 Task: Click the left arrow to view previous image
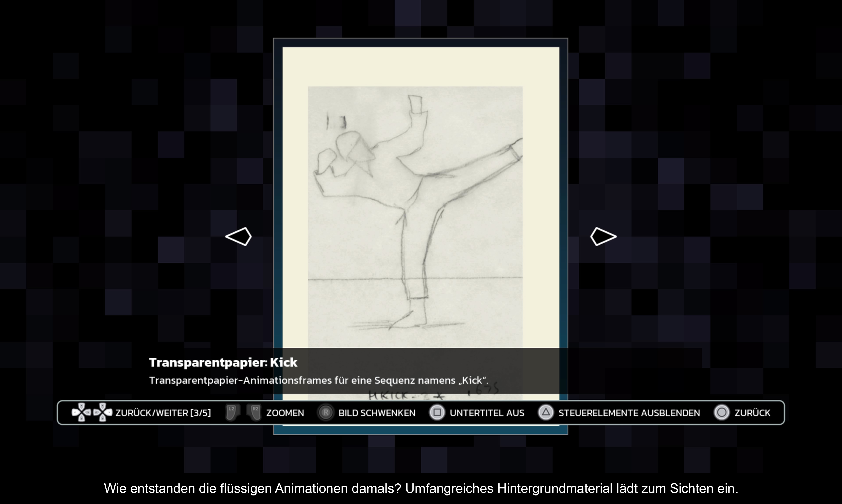pos(239,236)
